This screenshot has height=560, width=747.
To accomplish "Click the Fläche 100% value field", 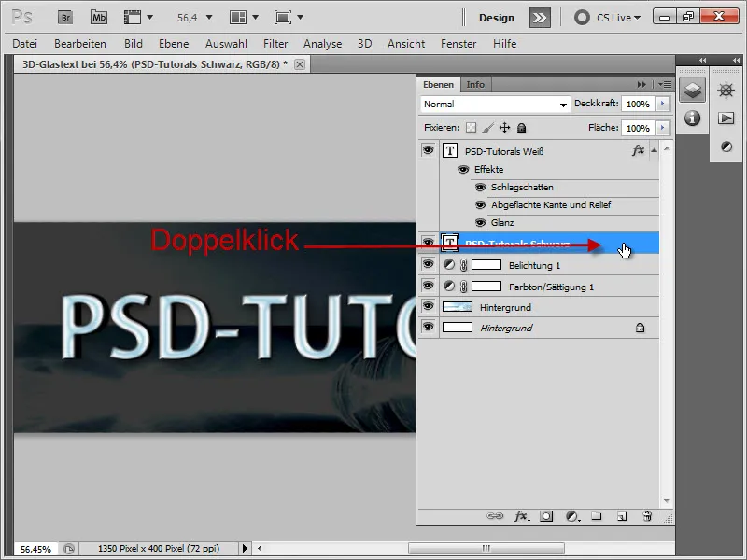I will (639, 128).
